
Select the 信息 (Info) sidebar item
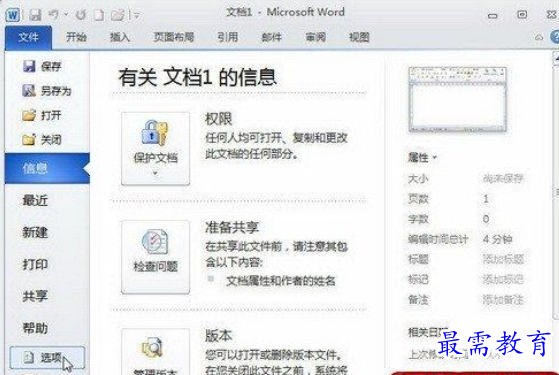pyautogui.click(x=47, y=168)
